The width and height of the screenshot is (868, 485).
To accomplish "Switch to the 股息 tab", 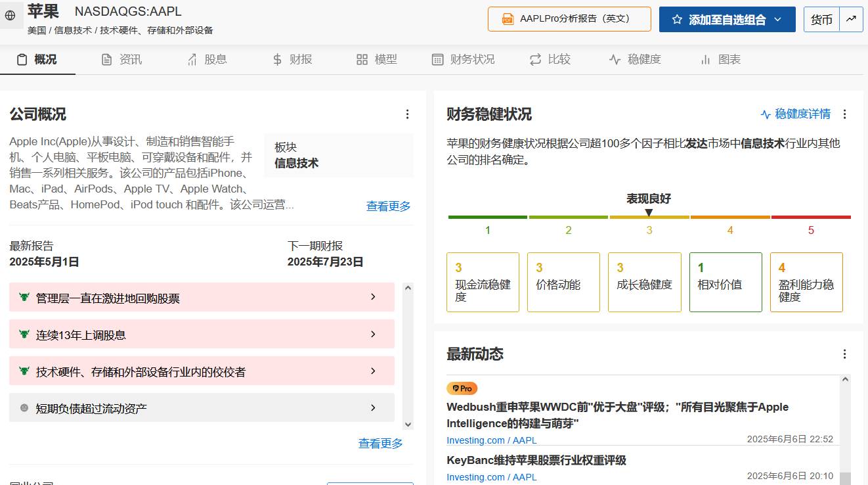I will 207,60.
